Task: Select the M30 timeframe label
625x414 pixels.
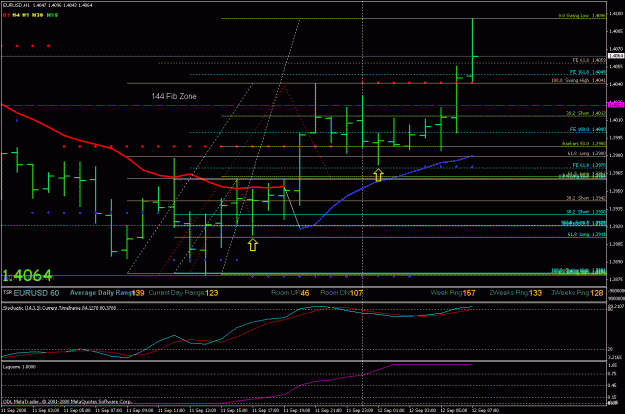Action: point(37,15)
